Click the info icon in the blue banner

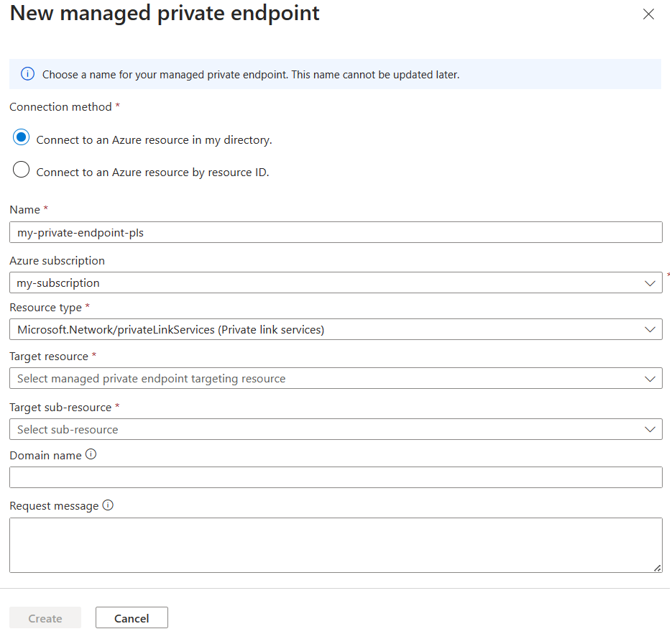click(x=27, y=74)
